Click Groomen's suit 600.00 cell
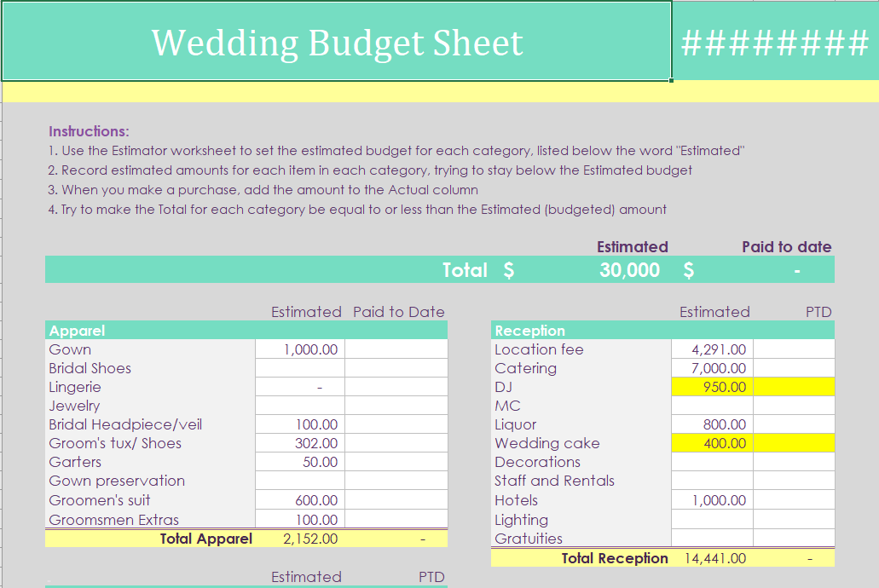Screen dimensions: 879x588 click(300, 500)
